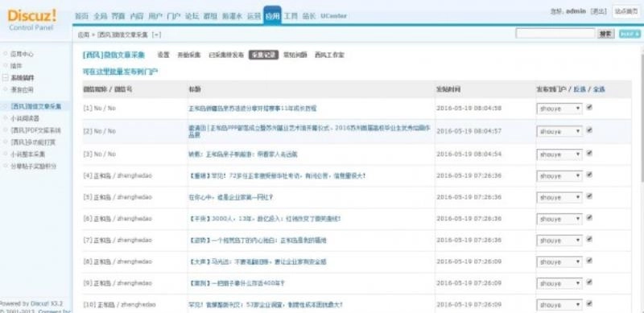Toggle the checkbox on row [1]
Screen dimensions: 644x313
[589, 107]
